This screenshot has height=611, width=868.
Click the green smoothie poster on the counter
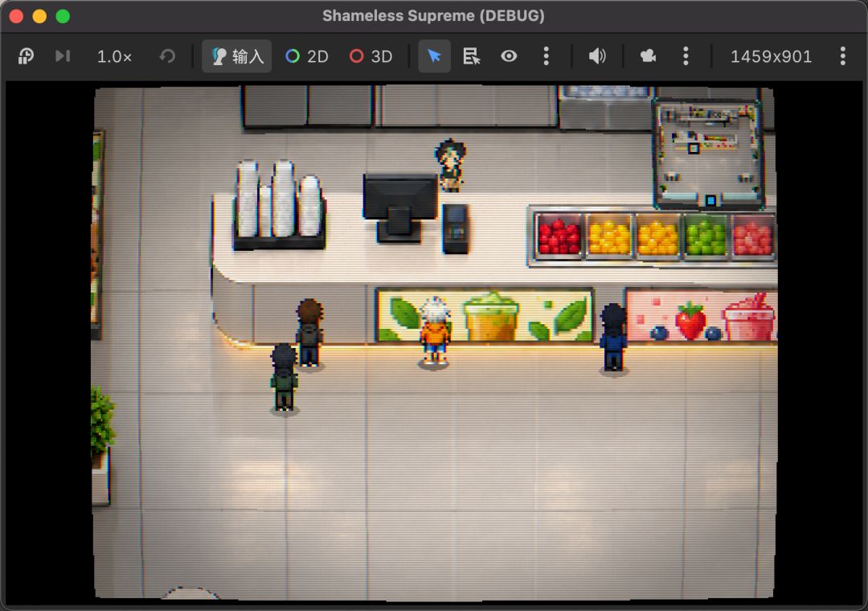tap(485, 315)
